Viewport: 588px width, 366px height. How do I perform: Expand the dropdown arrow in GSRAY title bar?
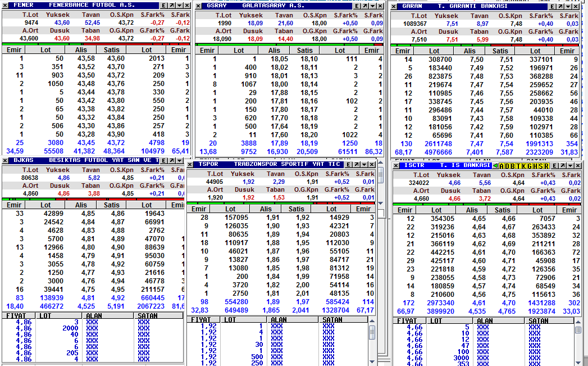tap(373, 6)
